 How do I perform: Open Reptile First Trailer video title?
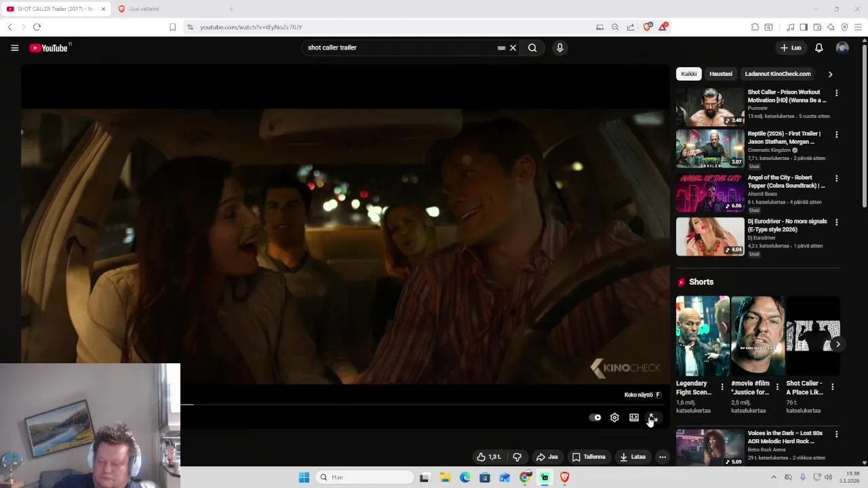point(784,138)
